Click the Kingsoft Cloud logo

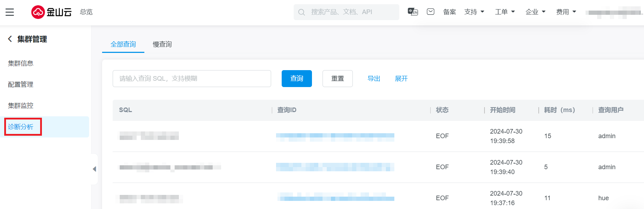tap(51, 12)
